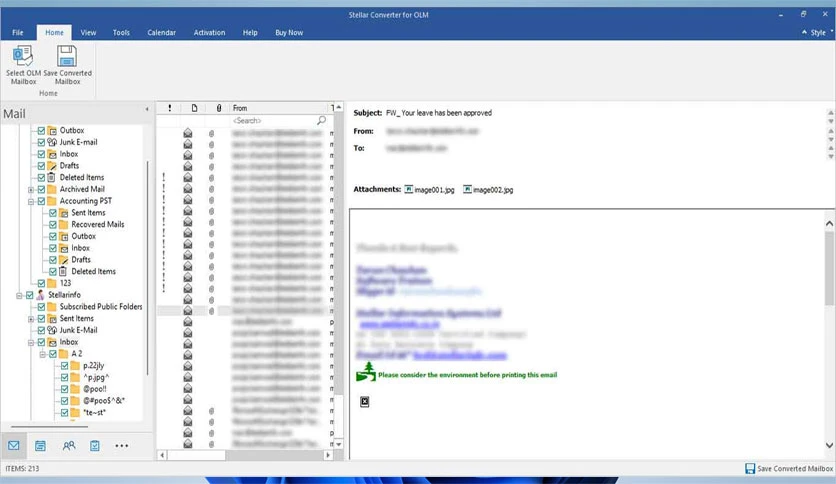Toggle the A 2 folder checkbox
The height and width of the screenshot is (484, 836).
coord(53,353)
